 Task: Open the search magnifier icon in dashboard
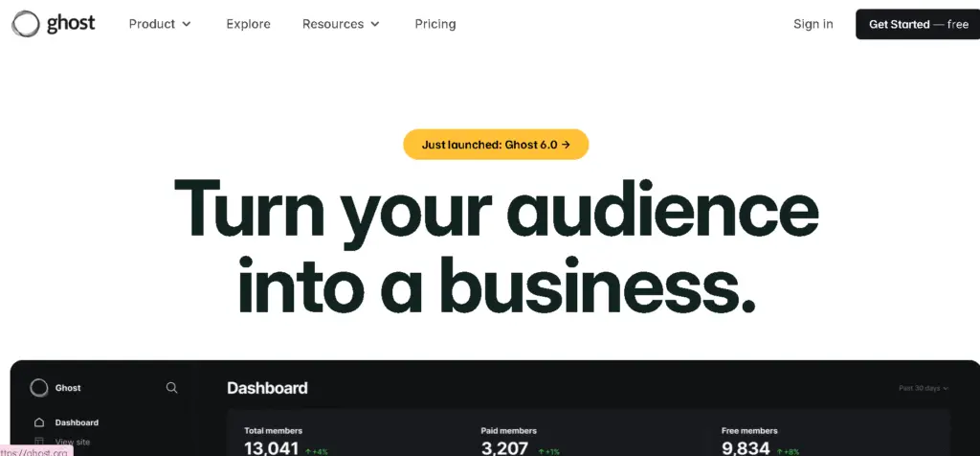tap(172, 388)
